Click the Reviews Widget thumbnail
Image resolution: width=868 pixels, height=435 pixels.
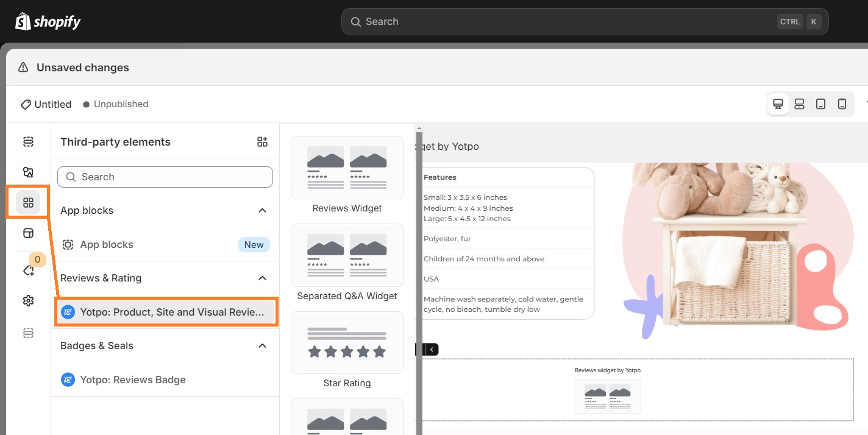pos(347,168)
